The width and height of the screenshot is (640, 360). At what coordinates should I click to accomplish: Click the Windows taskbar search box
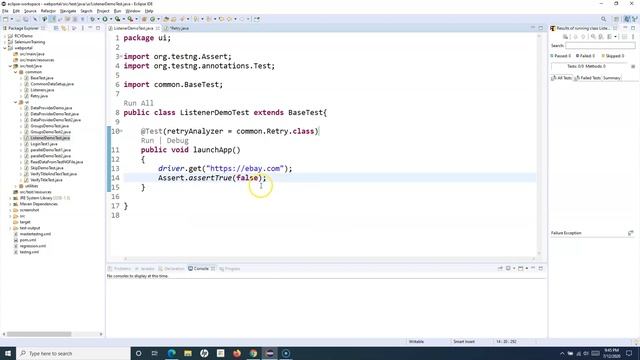(73, 353)
